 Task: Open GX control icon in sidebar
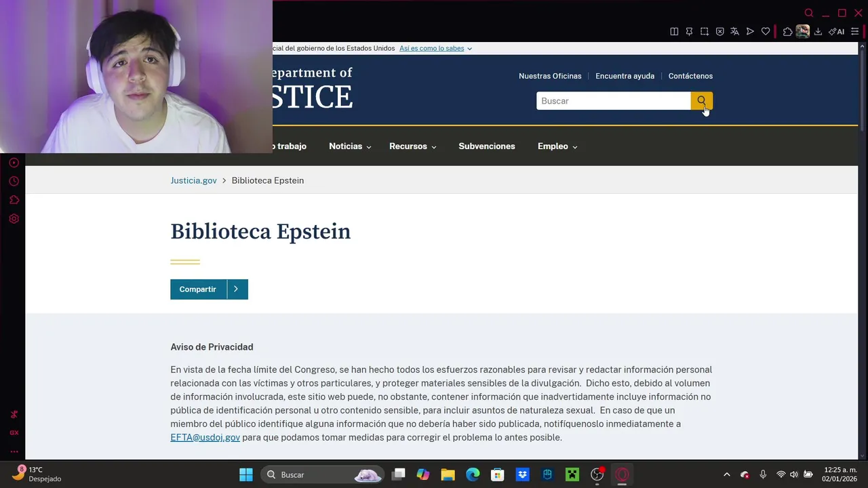(14, 432)
